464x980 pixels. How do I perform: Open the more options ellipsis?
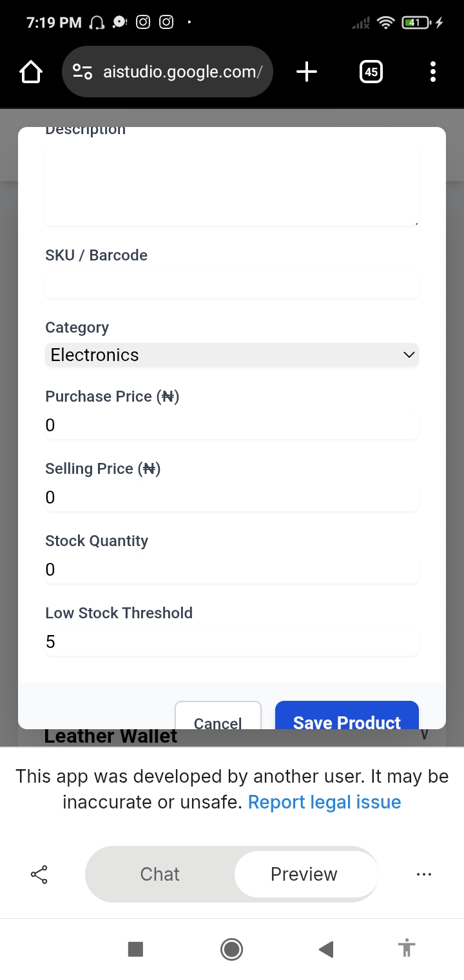pyautogui.click(x=424, y=874)
